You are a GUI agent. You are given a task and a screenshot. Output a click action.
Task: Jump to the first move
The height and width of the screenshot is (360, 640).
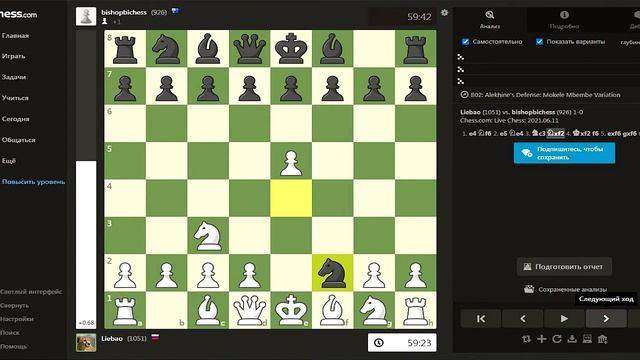click(481, 318)
